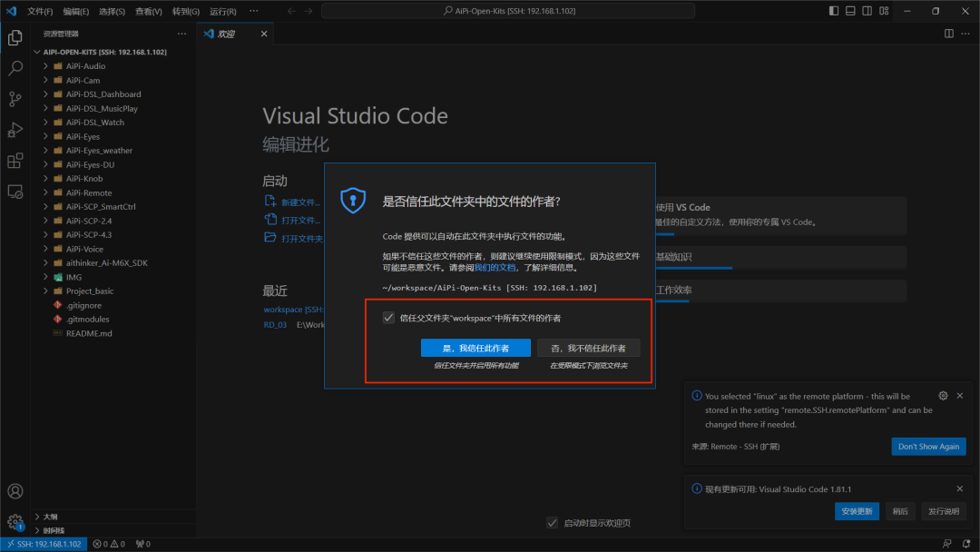
Task: Toggle the bottom panel layout icon
Action: [850, 11]
